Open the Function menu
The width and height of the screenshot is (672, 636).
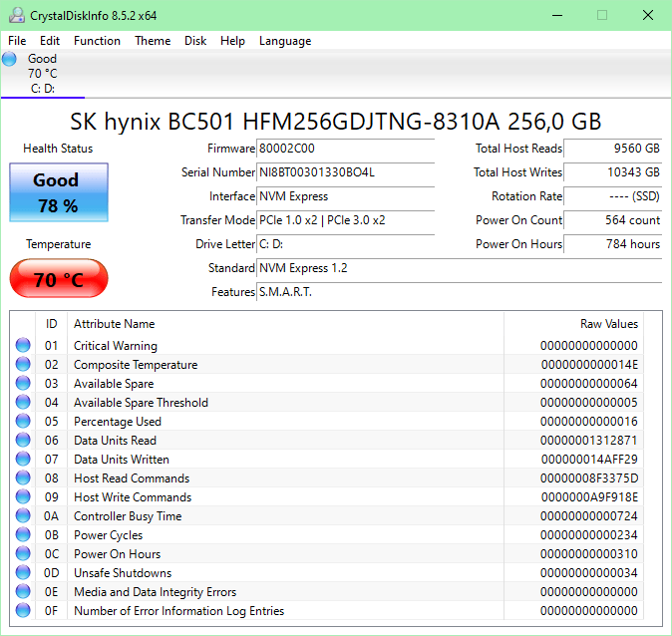tap(97, 41)
